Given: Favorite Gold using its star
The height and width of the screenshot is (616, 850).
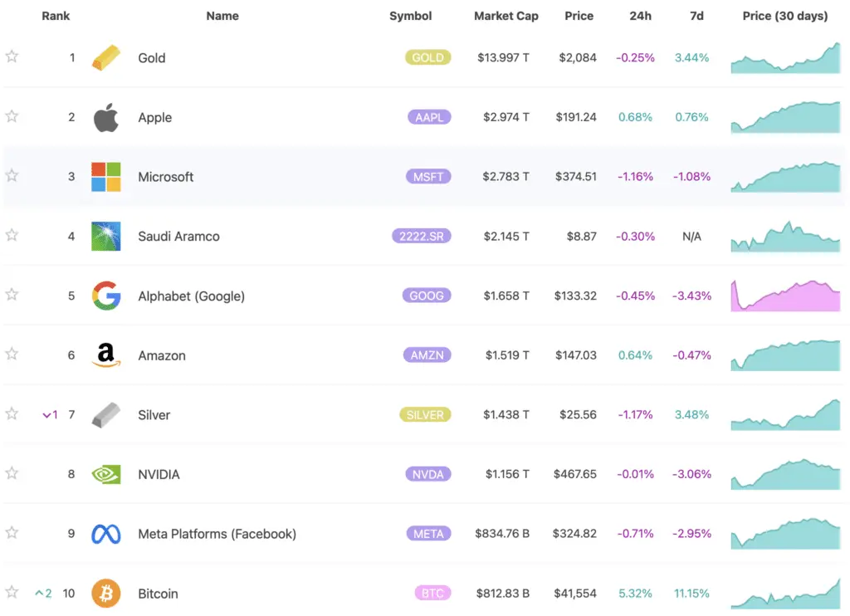Looking at the screenshot, I should (12, 56).
